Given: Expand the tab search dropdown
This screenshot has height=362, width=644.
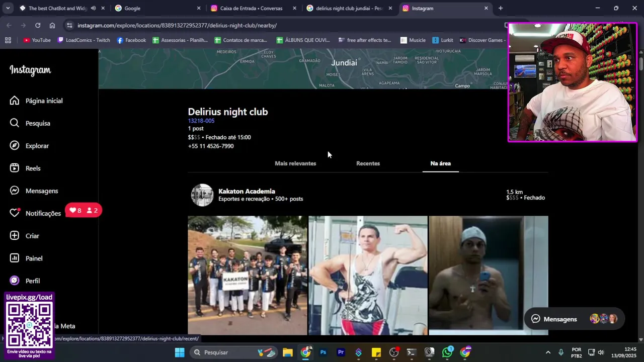Looking at the screenshot, I should (x=8, y=8).
